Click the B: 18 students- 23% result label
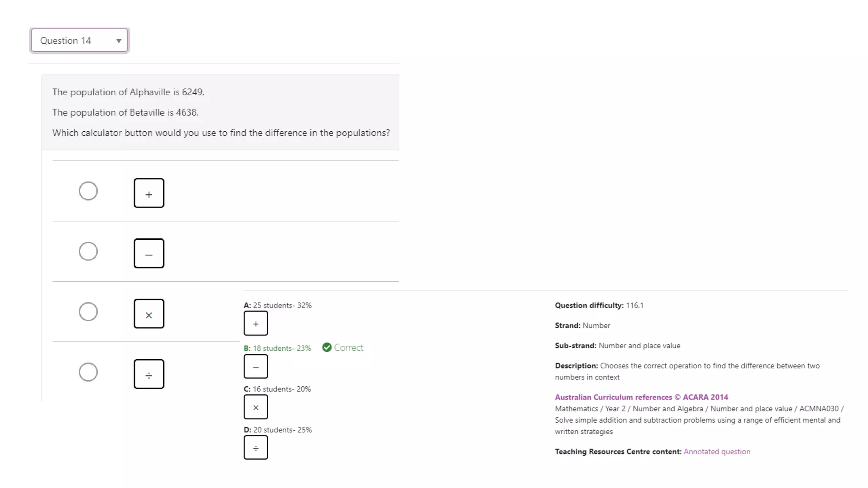The image size is (868, 488). click(277, 348)
